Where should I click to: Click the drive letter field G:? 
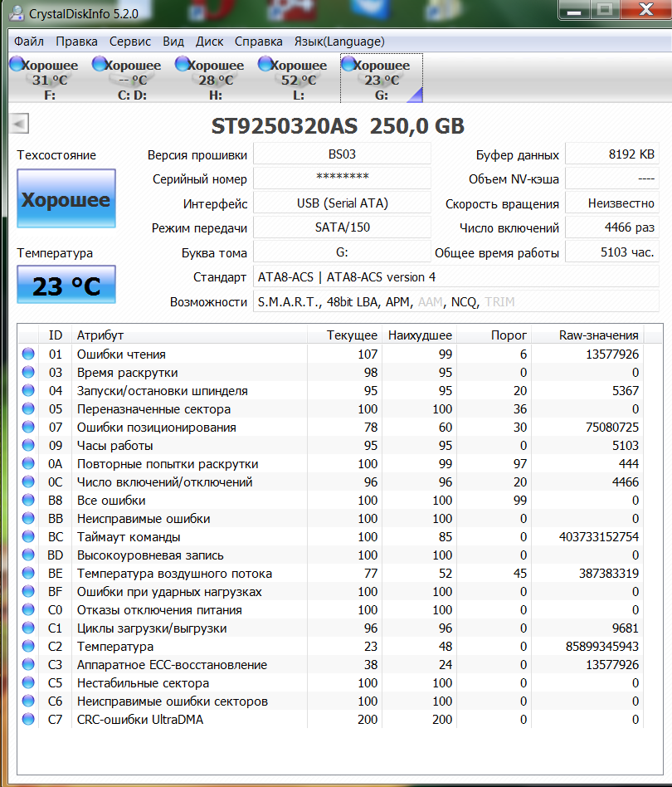click(342, 252)
